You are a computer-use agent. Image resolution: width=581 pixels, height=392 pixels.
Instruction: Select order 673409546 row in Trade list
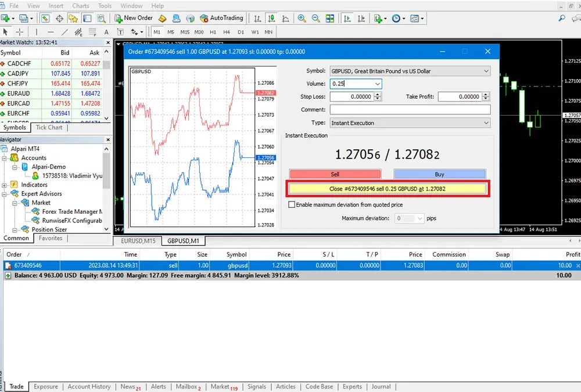coord(292,265)
